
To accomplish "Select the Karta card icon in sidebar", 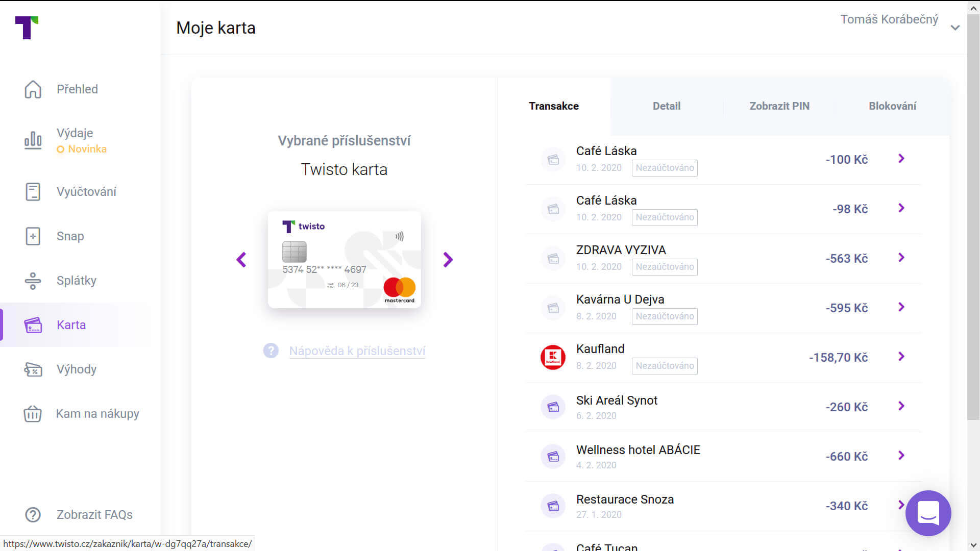I will tap(32, 324).
